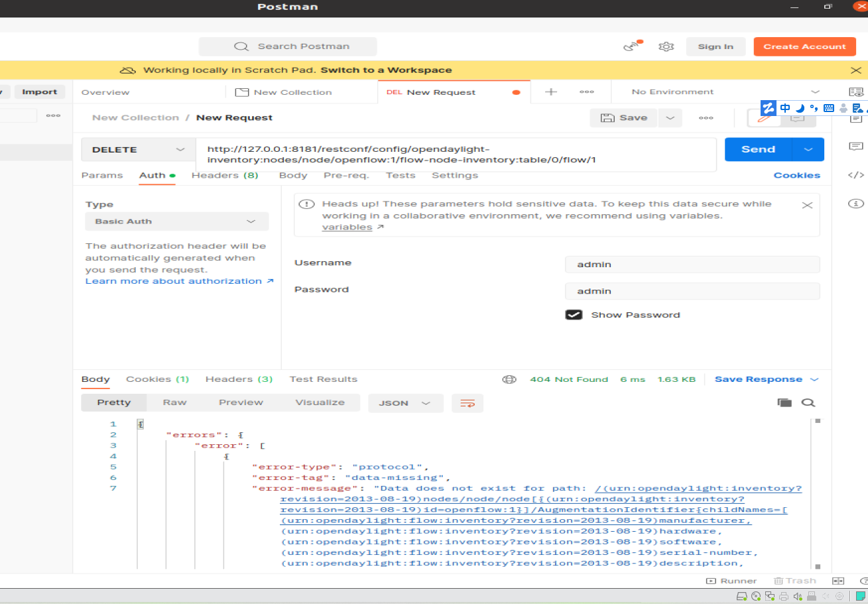868x604 pixels.
Task: Open the Basic Auth type dropdown
Action: [177, 221]
